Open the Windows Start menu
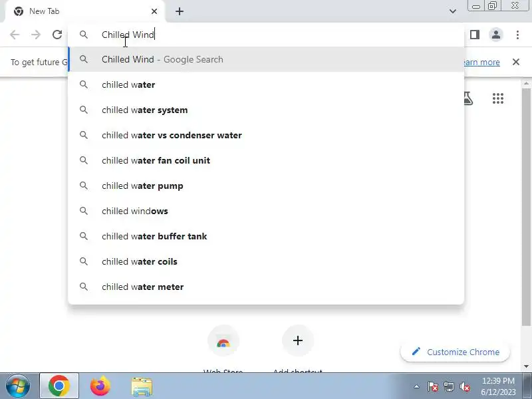Screen dimensions: 532x399 point(18,386)
